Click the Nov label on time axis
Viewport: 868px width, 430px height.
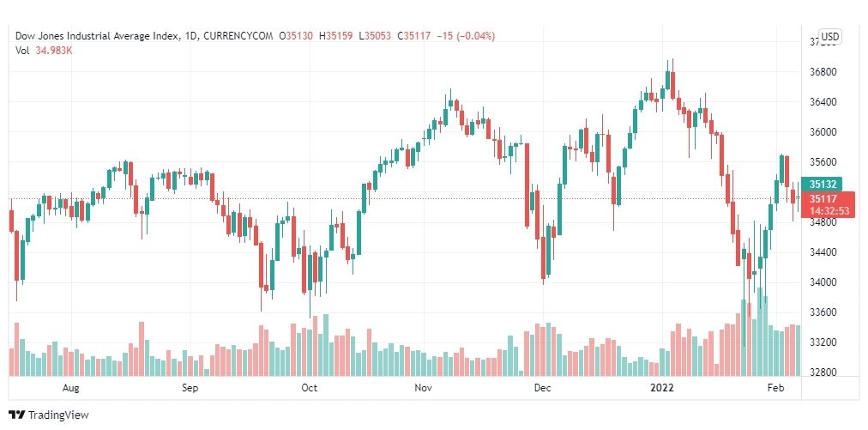pyautogui.click(x=423, y=388)
